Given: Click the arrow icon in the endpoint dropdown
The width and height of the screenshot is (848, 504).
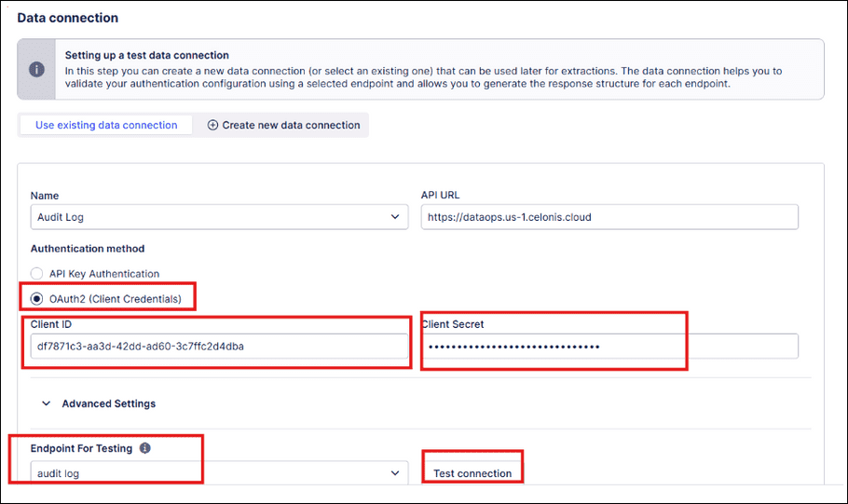Looking at the screenshot, I should tap(392, 473).
